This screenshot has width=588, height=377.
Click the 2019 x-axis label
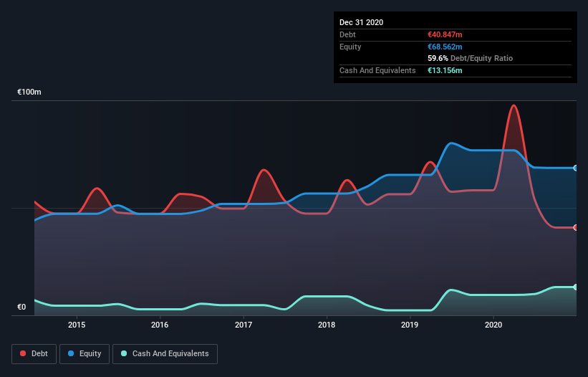[410, 325]
